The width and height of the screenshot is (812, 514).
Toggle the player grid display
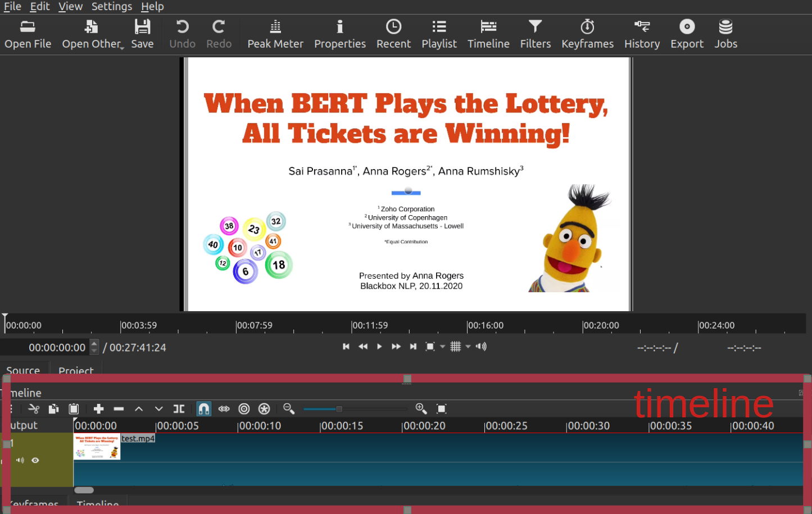pyautogui.click(x=456, y=347)
